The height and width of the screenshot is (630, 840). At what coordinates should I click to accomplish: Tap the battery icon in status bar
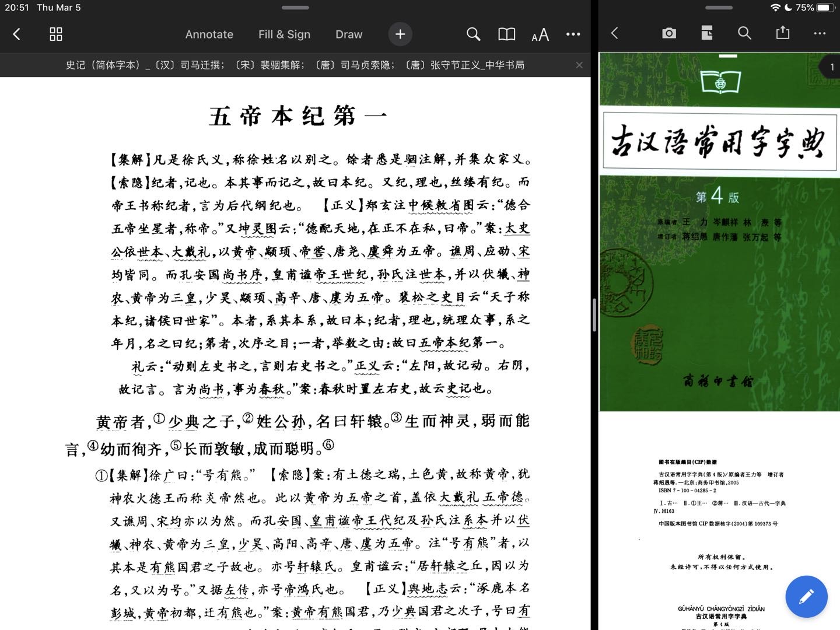[x=826, y=8]
